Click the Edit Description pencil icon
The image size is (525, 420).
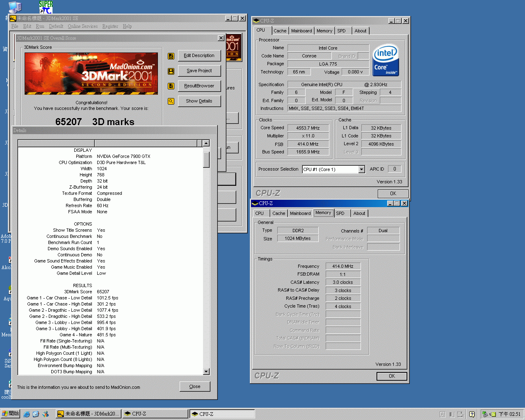pos(171,56)
